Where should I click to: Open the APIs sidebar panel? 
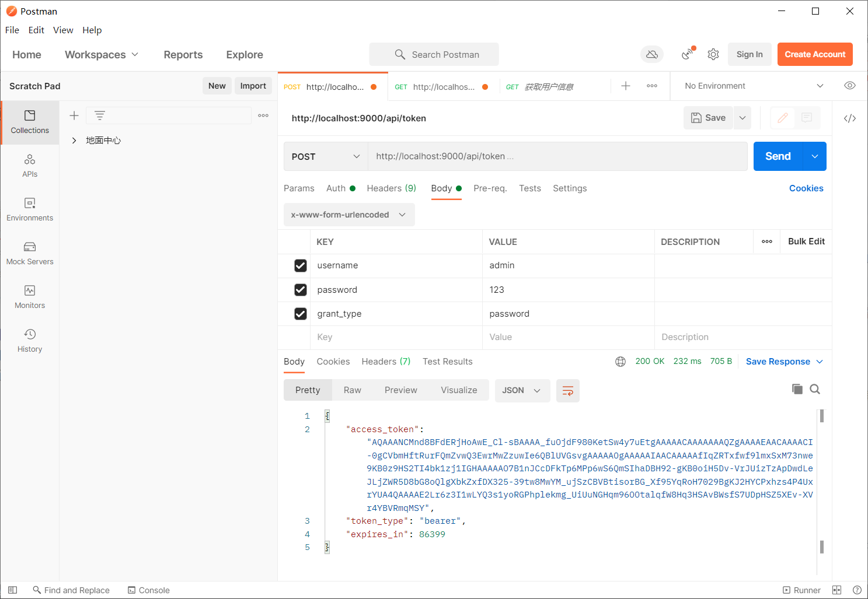30,166
